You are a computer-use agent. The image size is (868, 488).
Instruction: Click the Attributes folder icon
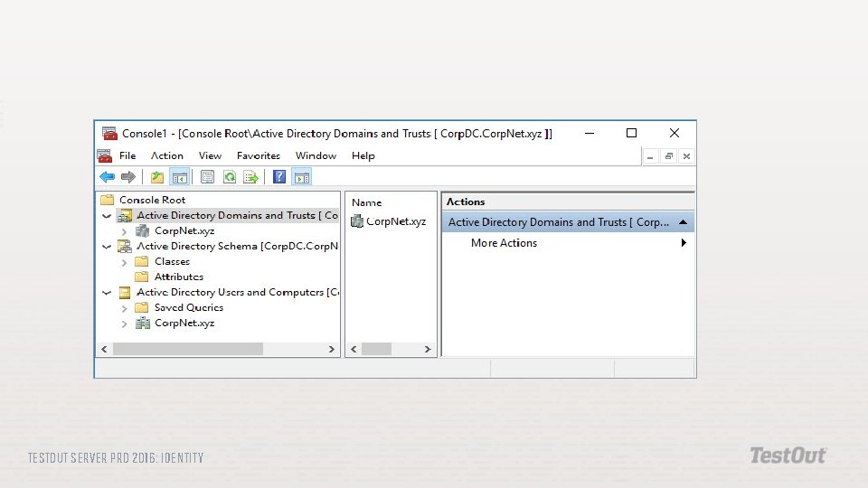[142, 277]
